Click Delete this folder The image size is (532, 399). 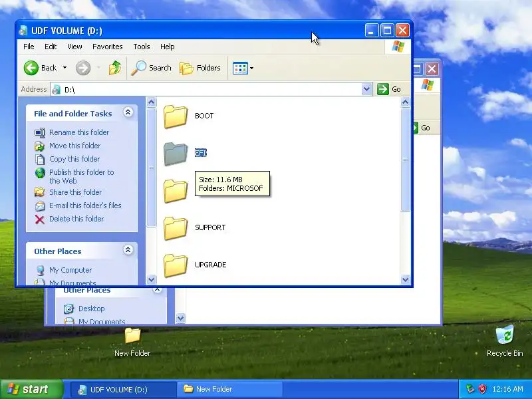[x=76, y=219]
